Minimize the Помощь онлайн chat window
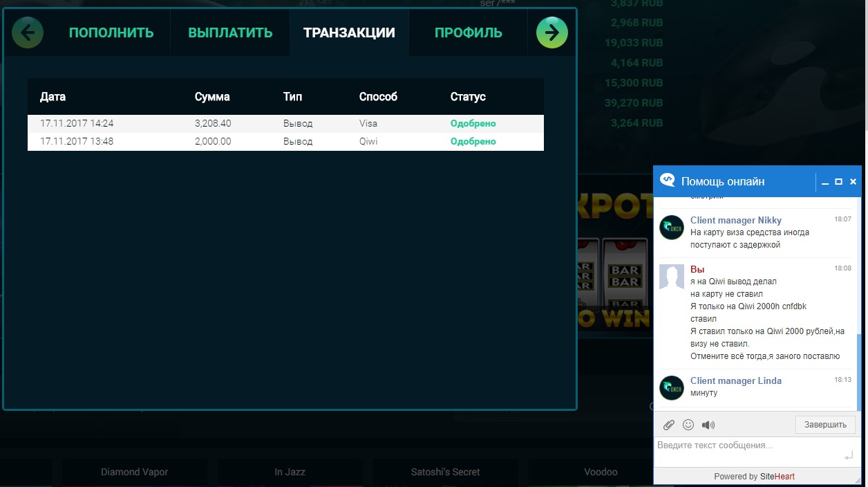Viewport: 868px width, 487px height. 825,182
